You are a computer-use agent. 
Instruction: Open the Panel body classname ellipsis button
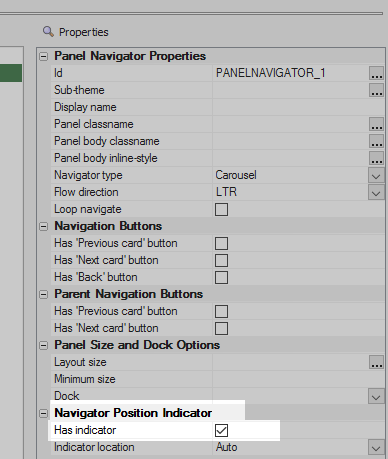[377, 141]
